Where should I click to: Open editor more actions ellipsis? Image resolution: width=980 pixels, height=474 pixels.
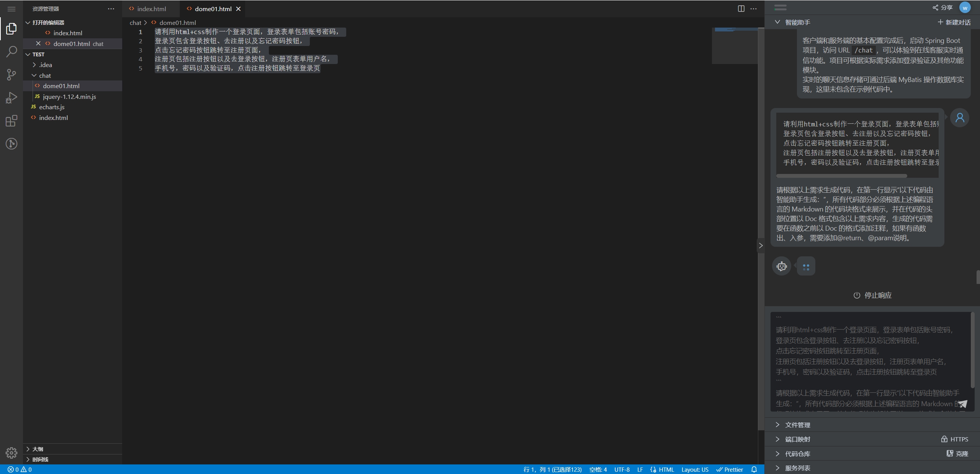(x=753, y=8)
